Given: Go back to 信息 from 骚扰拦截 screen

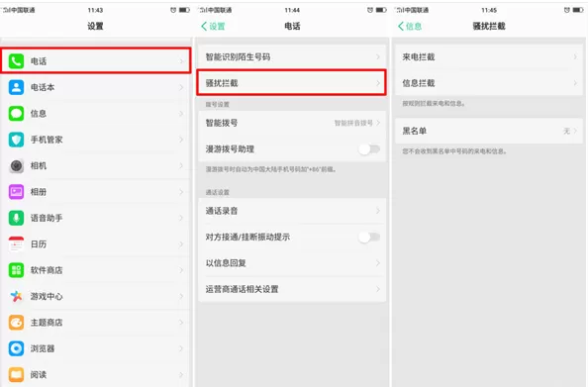Looking at the screenshot, I should (x=410, y=27).
